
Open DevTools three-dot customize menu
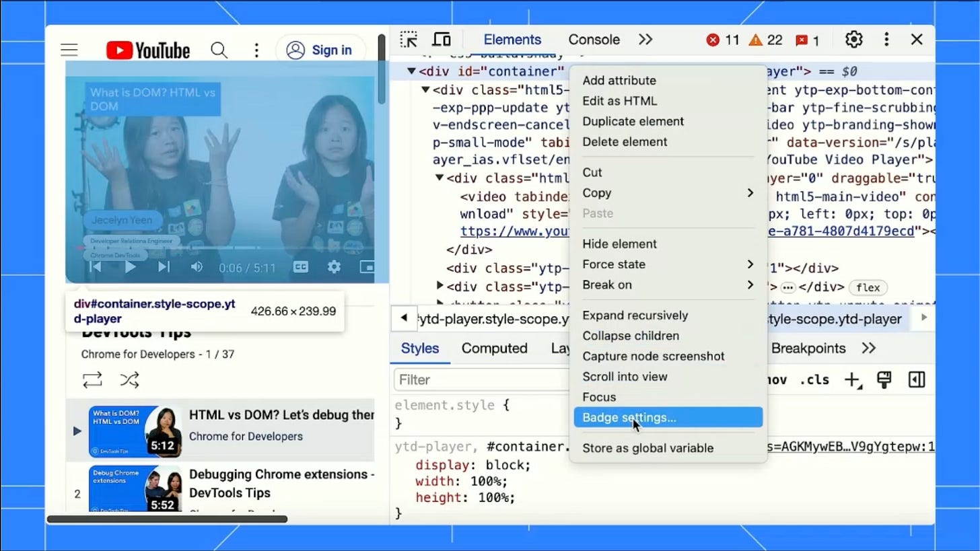886,40
